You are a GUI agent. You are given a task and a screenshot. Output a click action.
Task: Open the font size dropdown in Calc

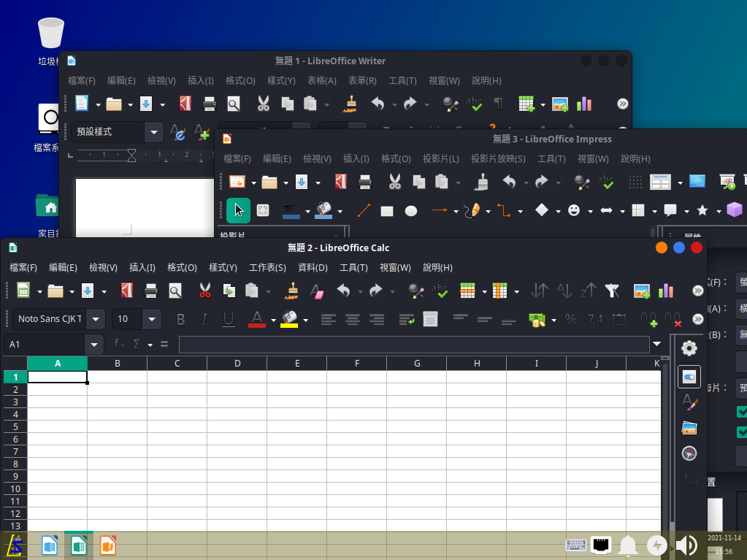tap(152, 319)
